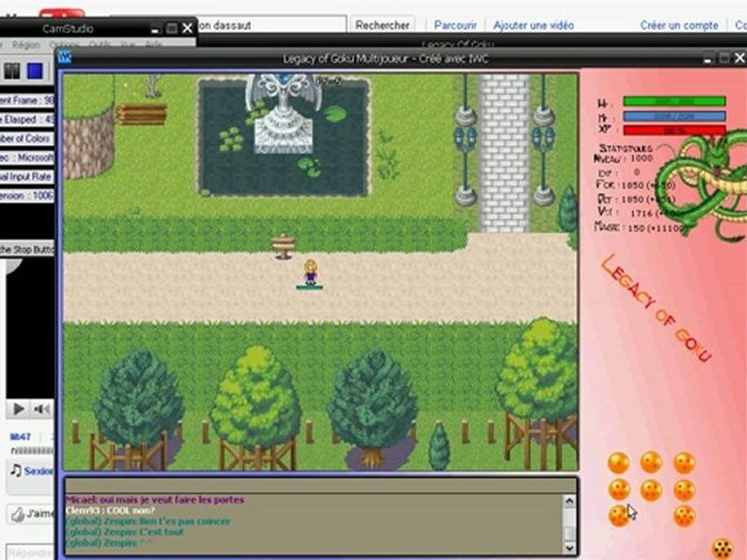The image size is (747, 560).
Task: Click the 'Mage : 150' stat line
Action: [640, 228]
